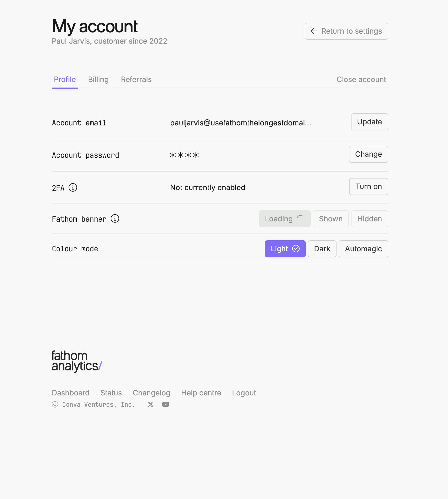Click the back arrow beside Return to settings
448x499 pixels.
314,31
